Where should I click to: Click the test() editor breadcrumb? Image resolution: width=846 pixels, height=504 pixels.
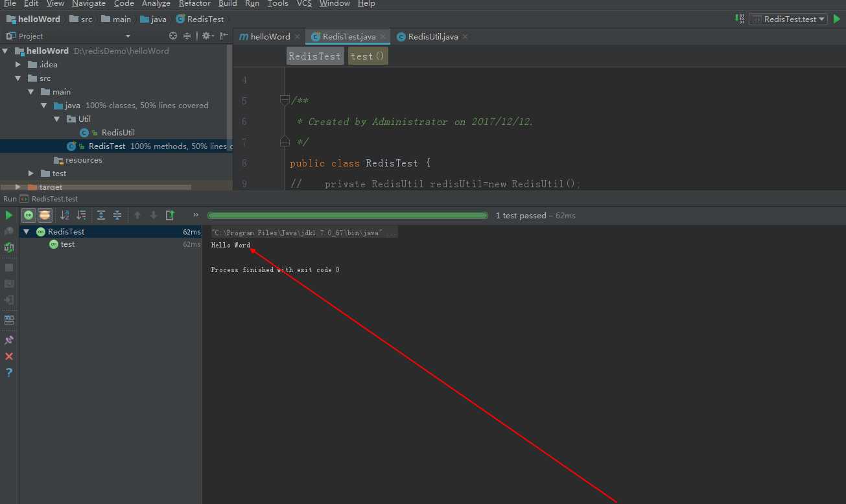point(368,56)
